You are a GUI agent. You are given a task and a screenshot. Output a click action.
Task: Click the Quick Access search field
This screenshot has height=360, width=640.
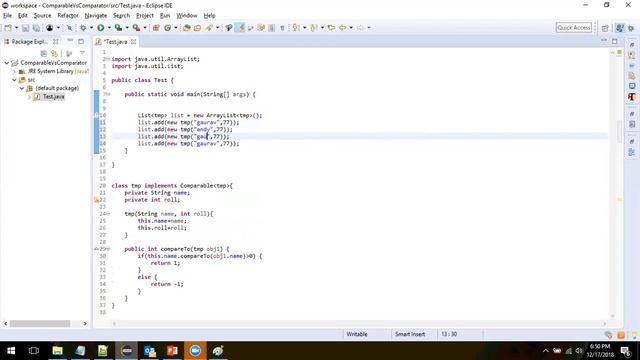573,28
